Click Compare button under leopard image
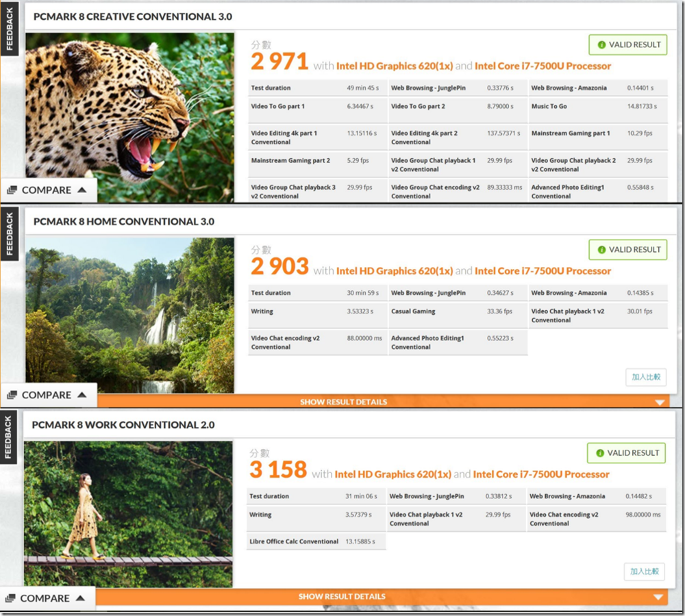 pos(49,190)
